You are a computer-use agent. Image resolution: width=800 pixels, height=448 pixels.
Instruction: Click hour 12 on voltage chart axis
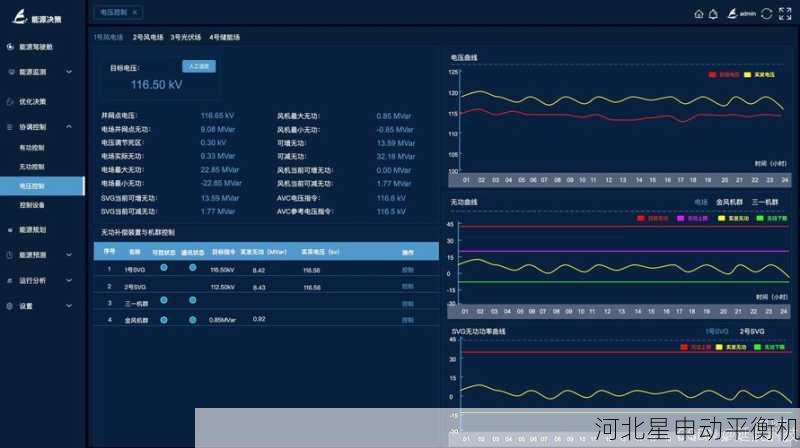(608, 180)
